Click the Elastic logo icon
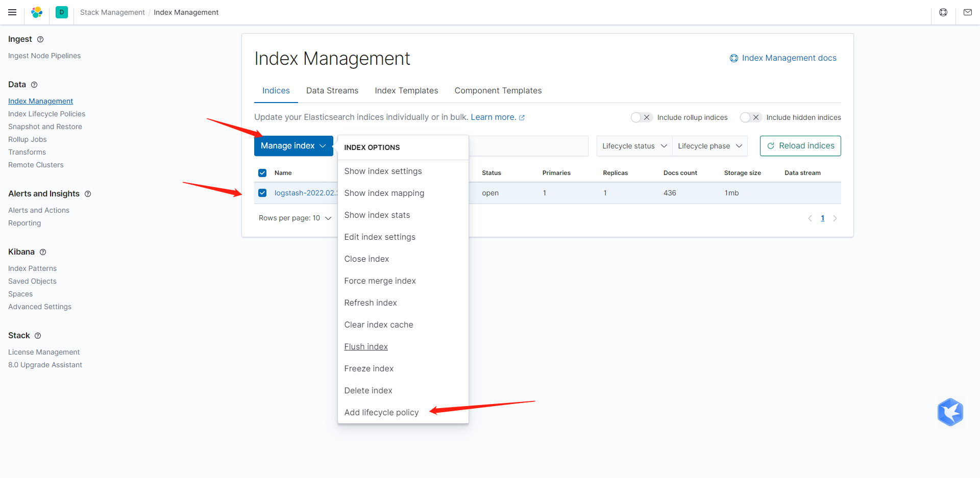The image size is (980, 478). [x=37, y=12]
